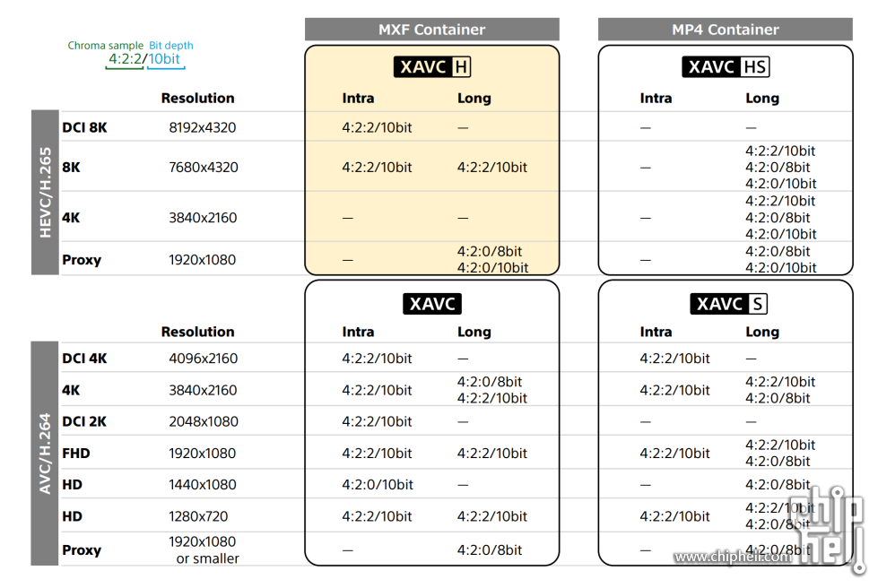Click the Long column header under XAVC HS
The height and width of the screenshot is (588, 878).
click(762, 98)
